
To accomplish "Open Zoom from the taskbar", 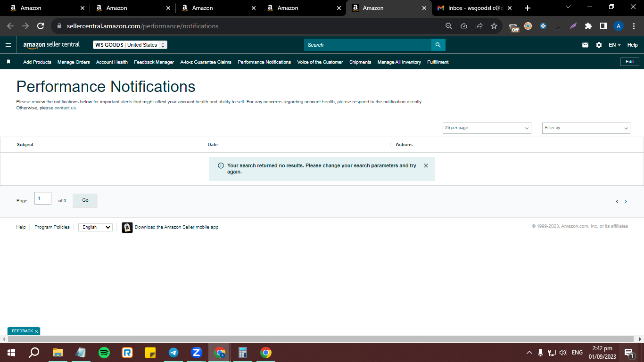I will [197, 353].
